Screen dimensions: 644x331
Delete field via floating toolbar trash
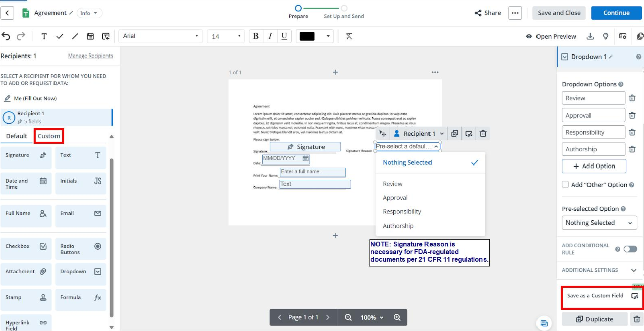(x=483, y=134)
